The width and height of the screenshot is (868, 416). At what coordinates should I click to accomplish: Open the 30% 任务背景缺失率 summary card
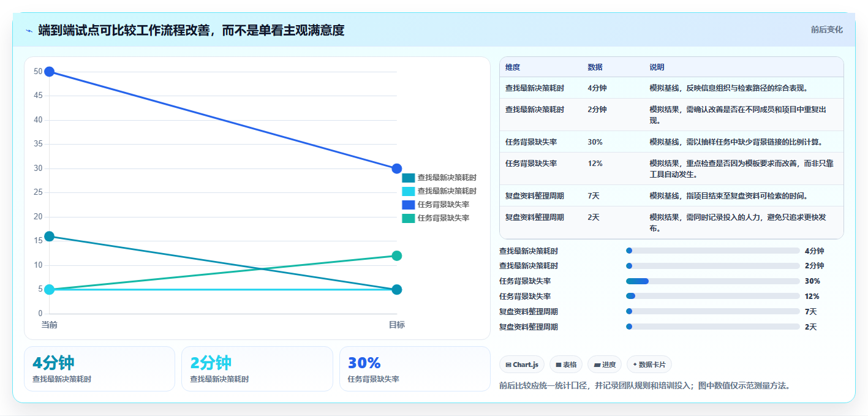[x=415, y=369]
